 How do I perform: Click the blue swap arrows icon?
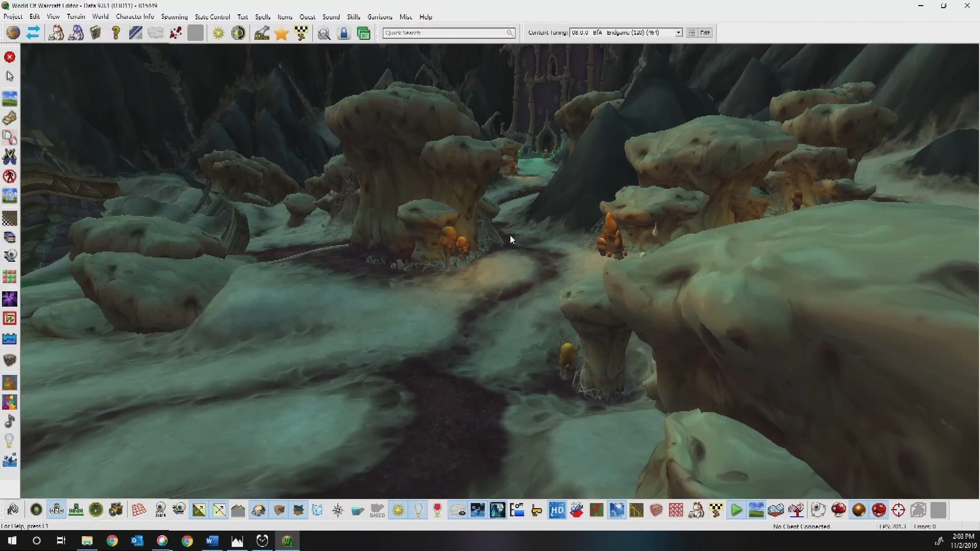click(33, 33)
